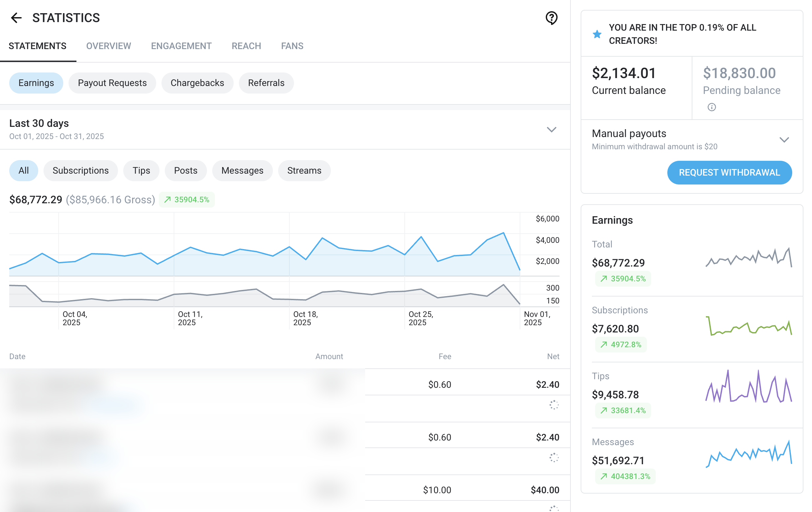The width and height of the screenshot is (812, 512).
Task: Switch to the OVERVIEW tab
Action: click(108, 46)
